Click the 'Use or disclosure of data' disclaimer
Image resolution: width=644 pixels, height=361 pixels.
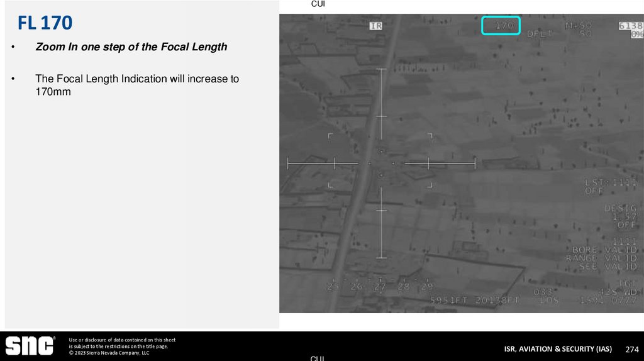(x=122, y=343)
